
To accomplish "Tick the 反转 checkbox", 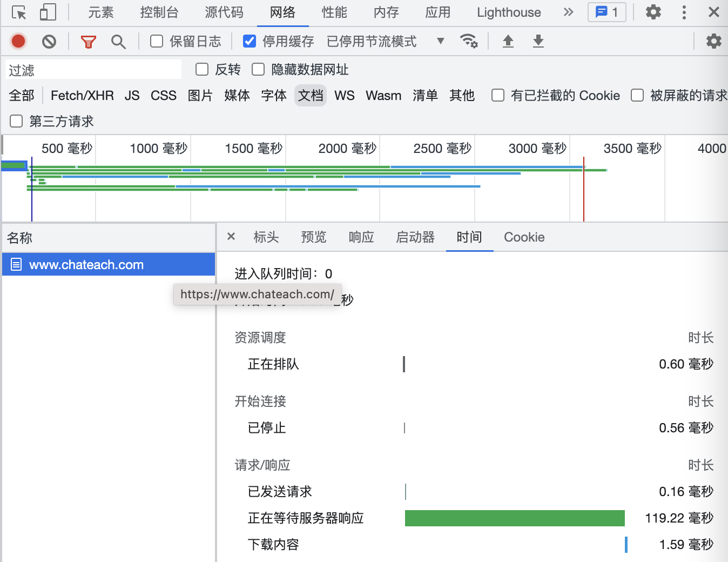I will coord(202,69).
